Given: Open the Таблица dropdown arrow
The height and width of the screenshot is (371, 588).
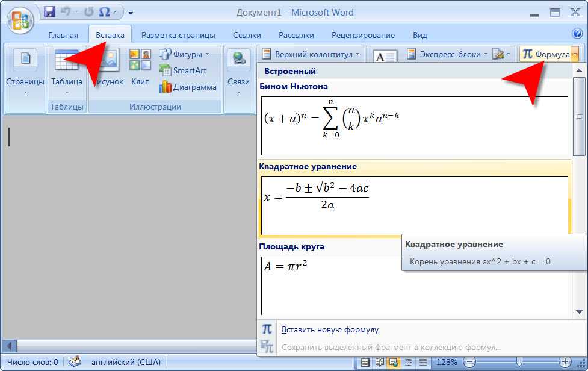Looking at the screenshot, I should click(67, 92).
